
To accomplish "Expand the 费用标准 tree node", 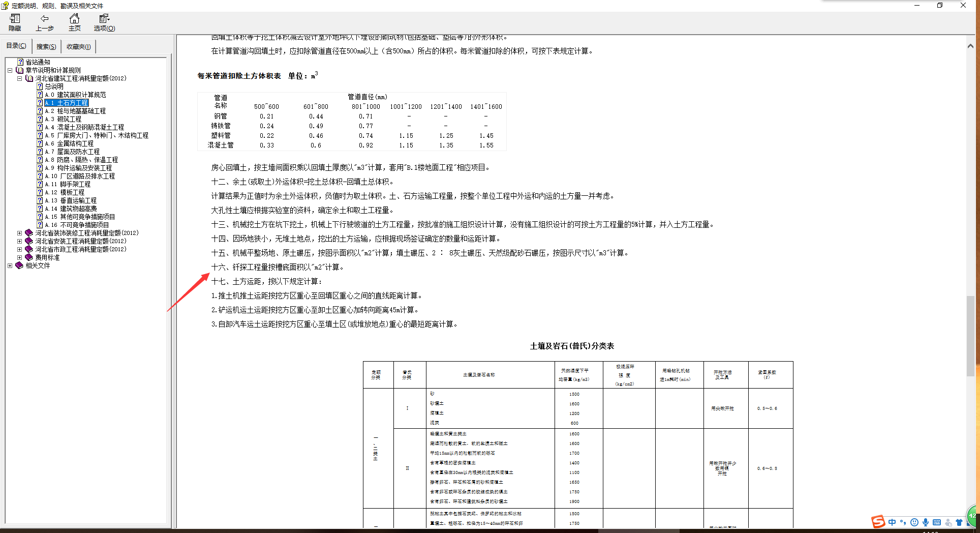I will pos(19,257).
